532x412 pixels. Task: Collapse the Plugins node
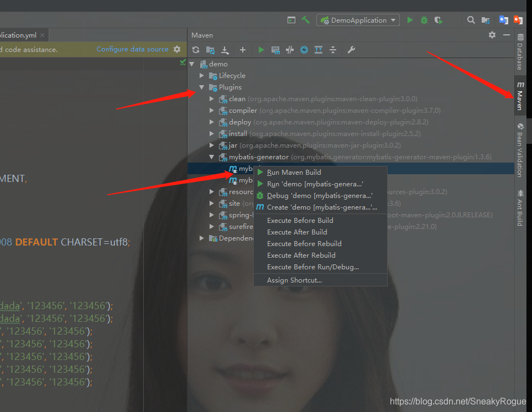click(x=201, y=87)
